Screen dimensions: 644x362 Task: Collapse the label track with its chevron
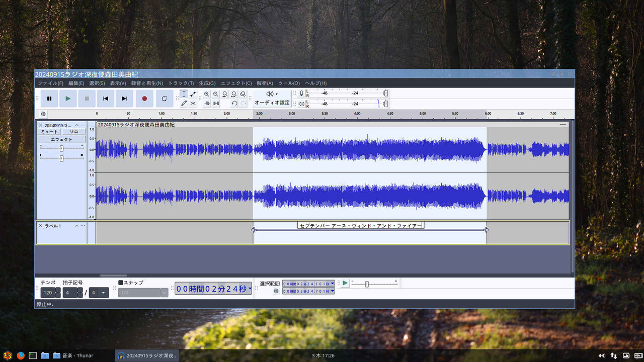76,225
